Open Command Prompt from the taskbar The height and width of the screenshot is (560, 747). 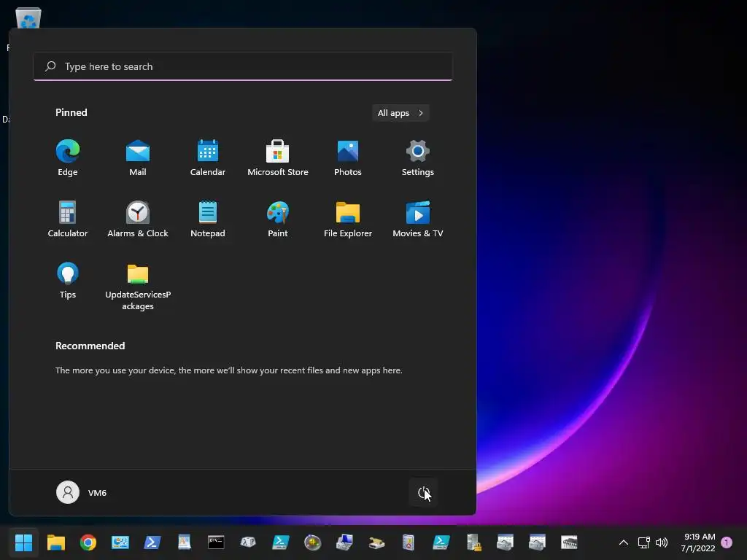coord(216,542)
